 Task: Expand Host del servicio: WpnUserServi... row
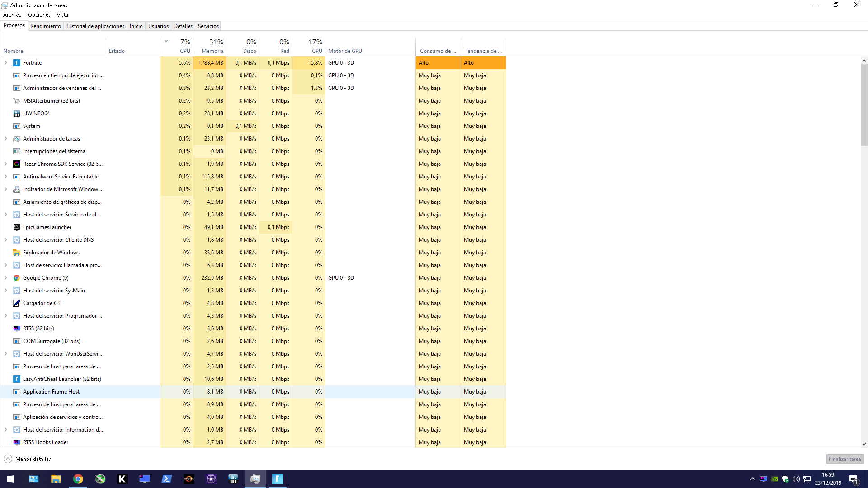pos(5,354)
